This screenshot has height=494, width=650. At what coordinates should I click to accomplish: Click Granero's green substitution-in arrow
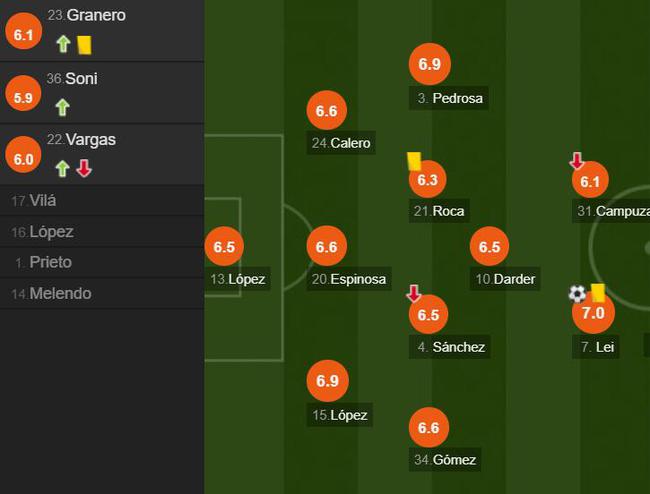pyautogui.click(x=63, y=44)
